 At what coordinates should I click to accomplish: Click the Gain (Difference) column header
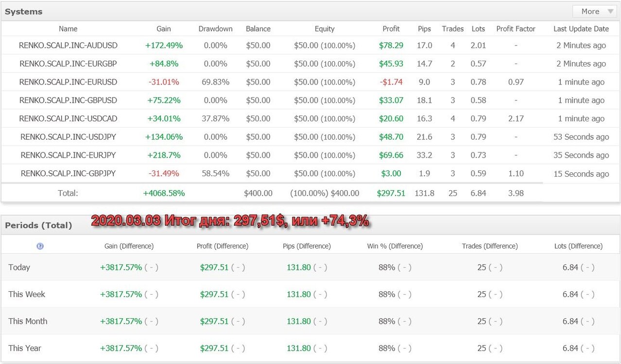pyautogui.click(x=129, y=246)
